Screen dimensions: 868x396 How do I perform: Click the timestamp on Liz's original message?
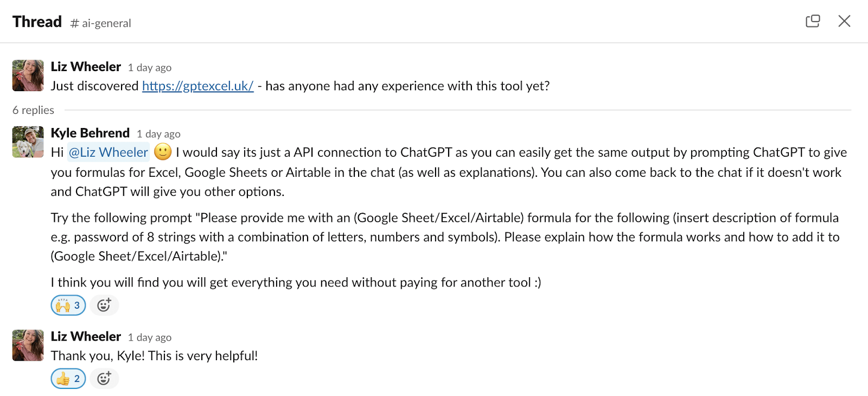[150, 68]
